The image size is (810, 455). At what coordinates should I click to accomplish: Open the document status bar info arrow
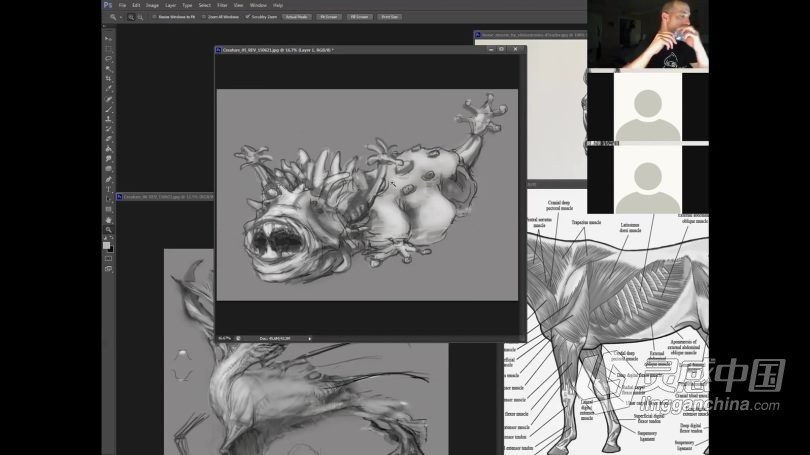[309, 339]
